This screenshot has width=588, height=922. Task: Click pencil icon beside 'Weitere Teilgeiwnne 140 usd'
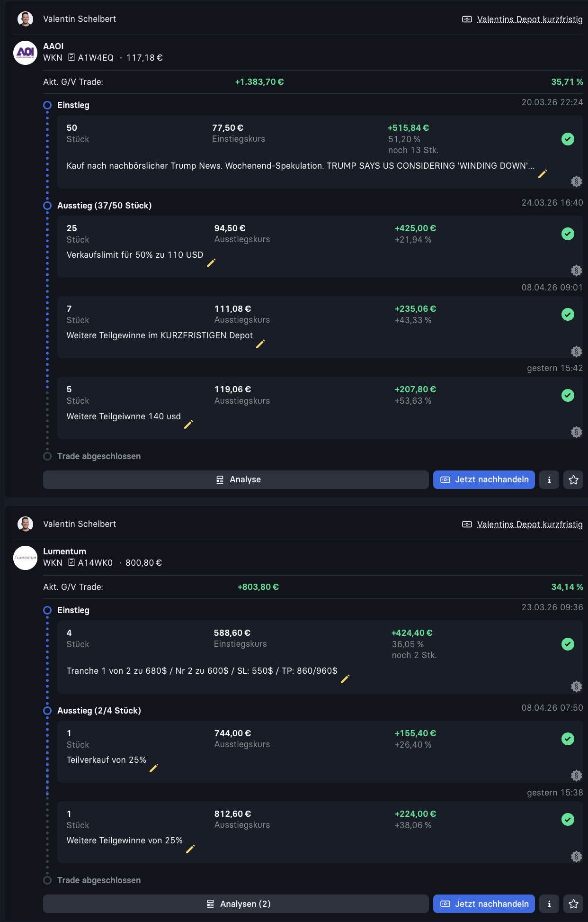[188, 425]
